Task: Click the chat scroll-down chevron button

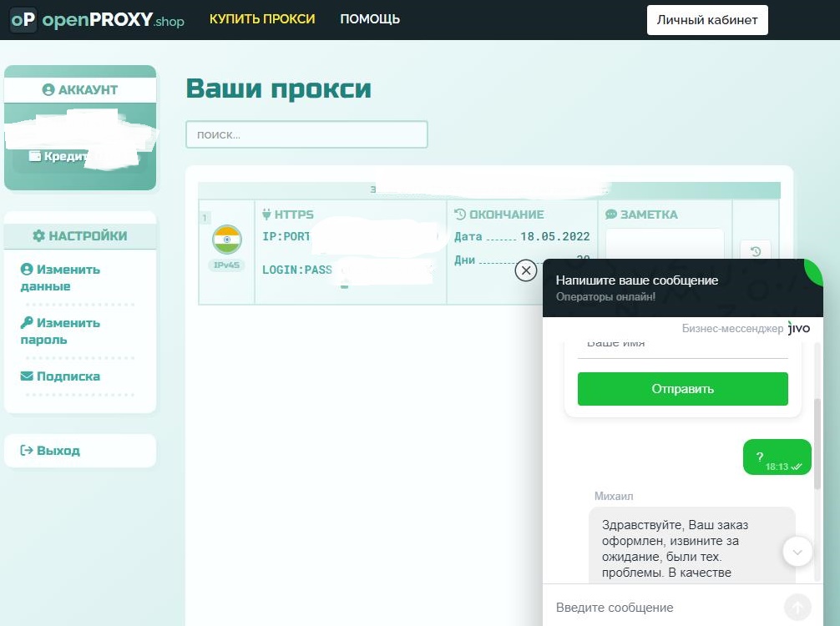Action: pos(797,552)
